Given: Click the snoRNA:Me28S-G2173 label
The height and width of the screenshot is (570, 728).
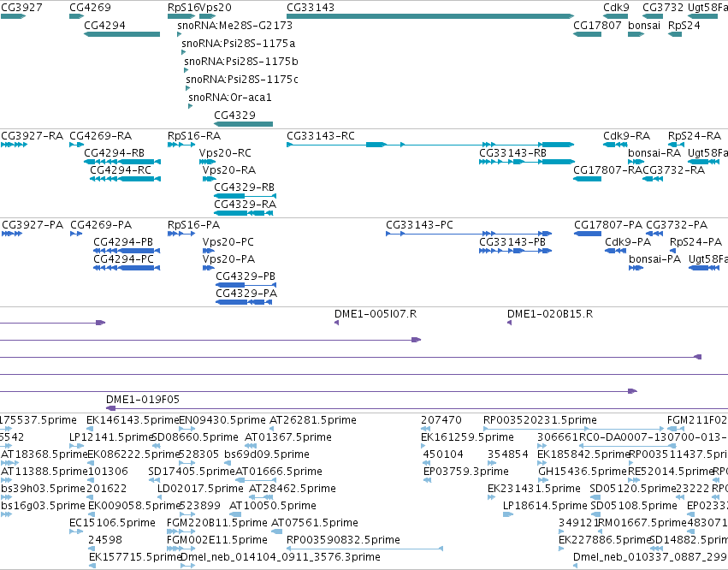Looking at the screenshot, I should [235, 26].
